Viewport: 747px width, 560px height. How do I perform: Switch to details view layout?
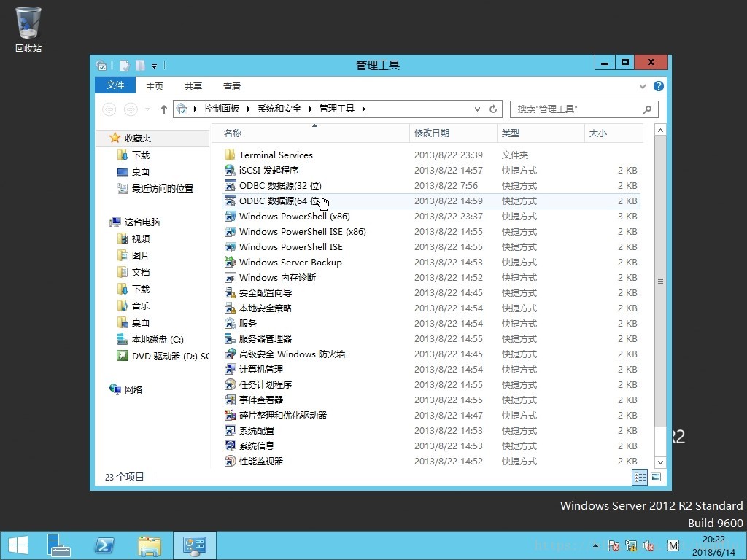pyautogui.click(x=640, y=477)
